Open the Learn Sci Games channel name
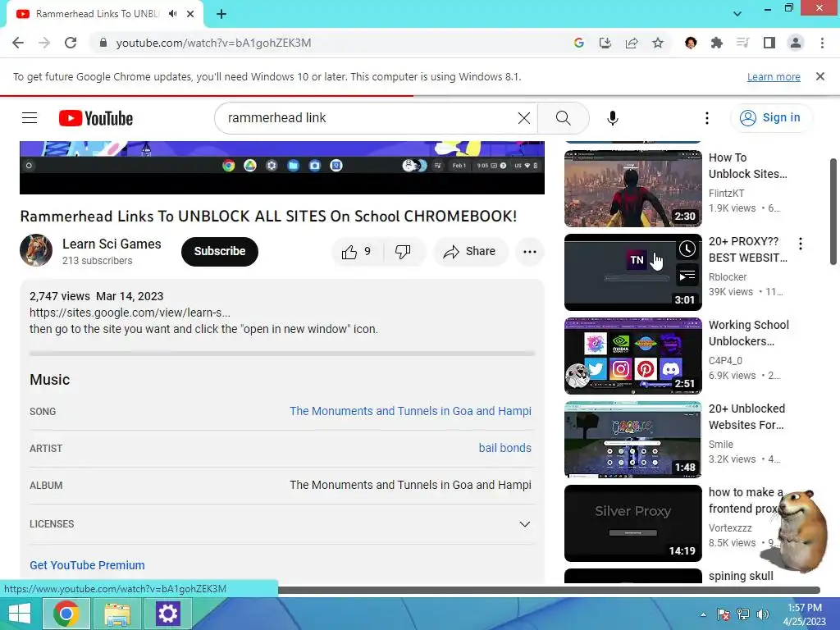Image resolution: width=840 pixels, height=630 pixels. (112, 244)
